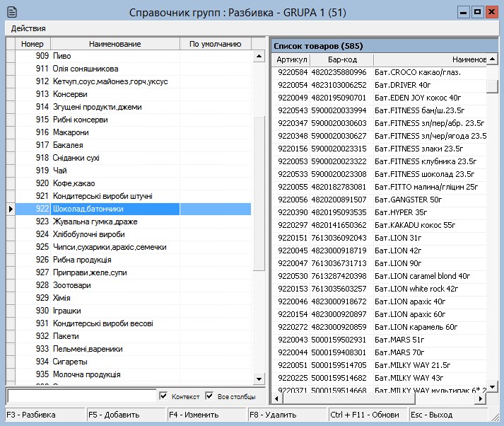Select group 929 Хімія
The height and width of the screenshot is (426, 504).
coord(61,298)
